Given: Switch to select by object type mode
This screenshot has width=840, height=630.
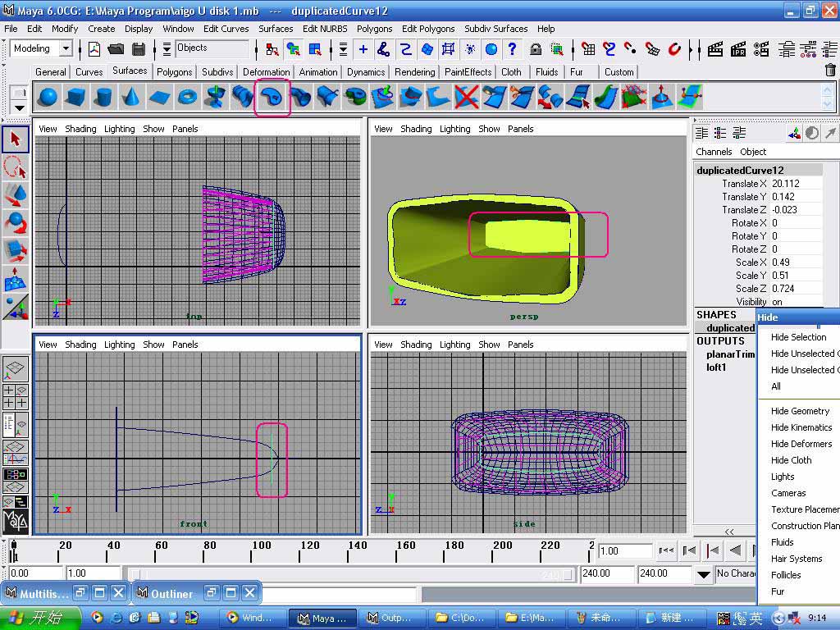Looking at the screenshot, I should pyautogui.click(x=293, y=50).
